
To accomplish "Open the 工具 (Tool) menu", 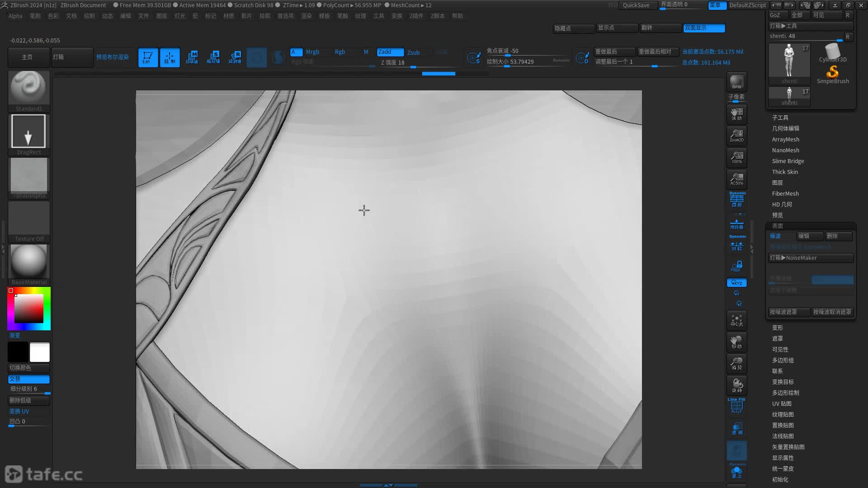I will point(378,16).
